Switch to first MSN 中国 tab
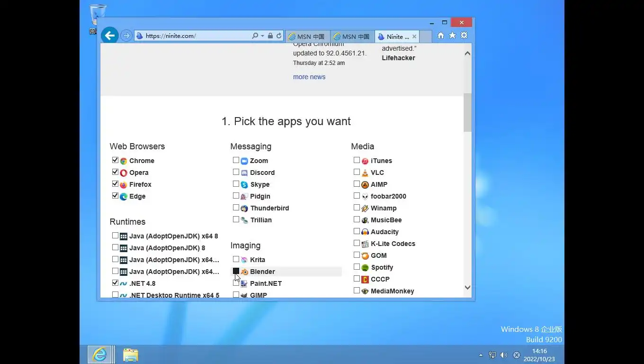 pos(307,36)
